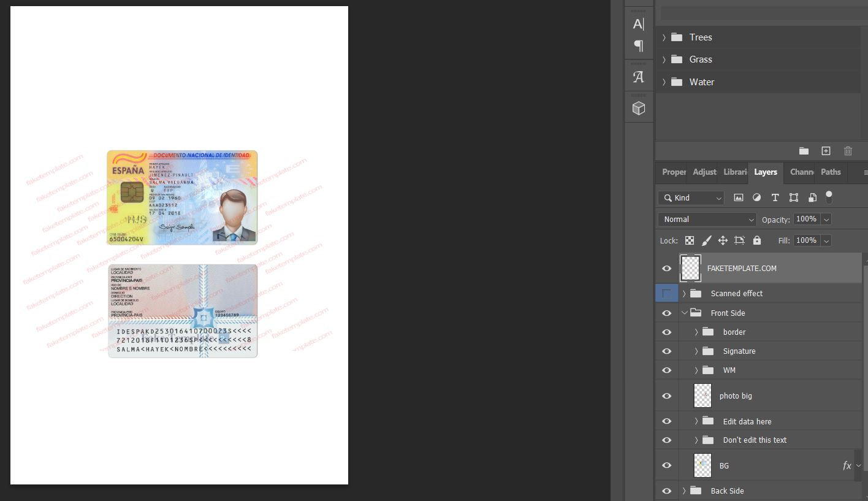Viewport: 868px width, 501px height.
Task: Switch to the Adjustments tab
Action: click(x=704, y=172)
